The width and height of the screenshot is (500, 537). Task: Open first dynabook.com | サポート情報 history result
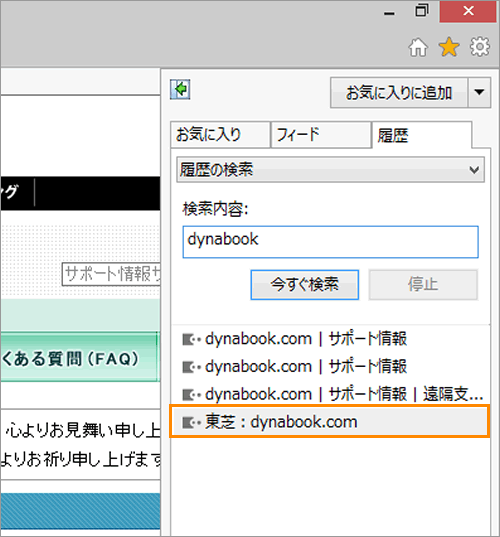(x=330, y=339)
